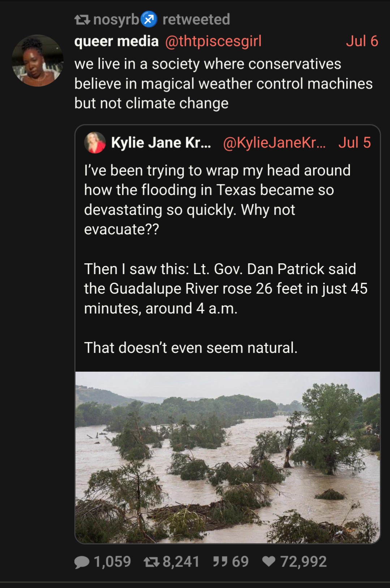
Task: Retweet the queer media post
Action: click(x=151, y=562)
